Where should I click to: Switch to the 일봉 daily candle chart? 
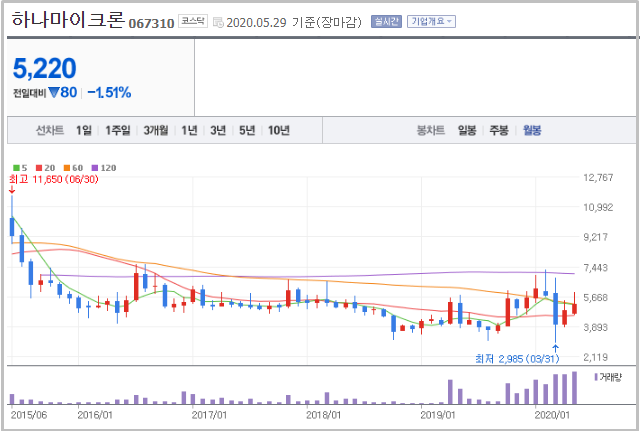point(467,130)
